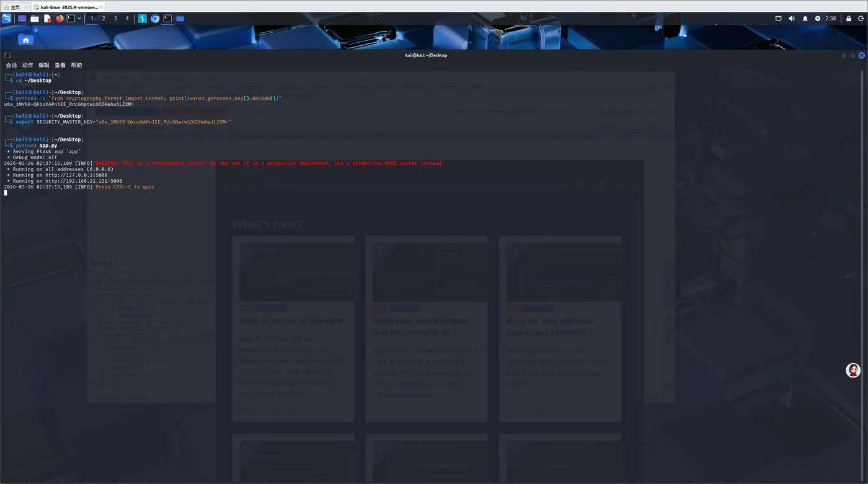Click the 'Serving Flask app' line
The width and height of the screenshot is (868, 484).
pos(43,151)
